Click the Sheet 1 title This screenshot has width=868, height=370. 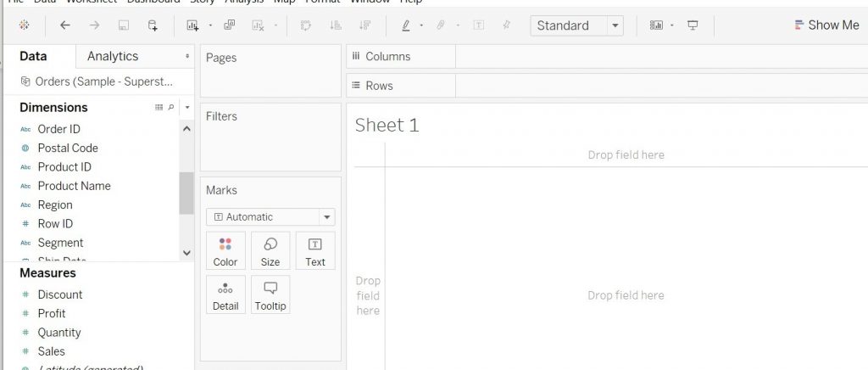point(387,126)
